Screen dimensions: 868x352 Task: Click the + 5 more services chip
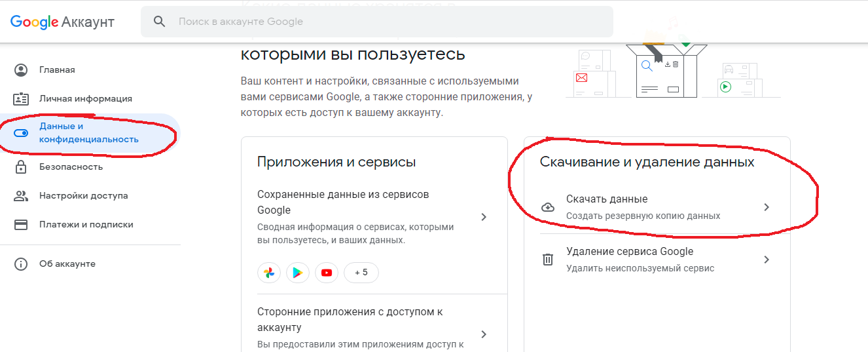pos(361,273)
